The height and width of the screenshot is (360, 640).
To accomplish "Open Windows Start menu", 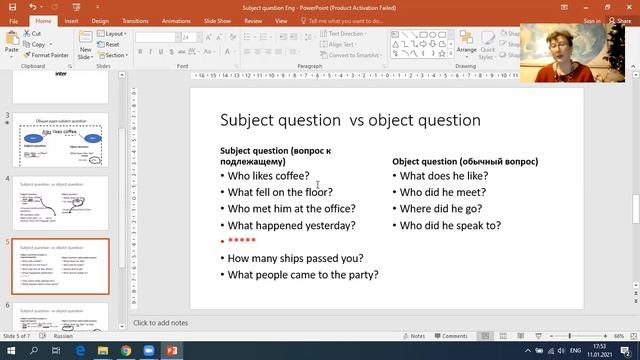I will (11, 351).
